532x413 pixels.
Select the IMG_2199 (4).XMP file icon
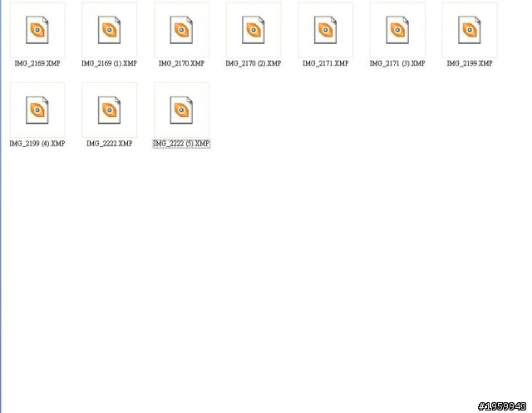pos(37,111)
